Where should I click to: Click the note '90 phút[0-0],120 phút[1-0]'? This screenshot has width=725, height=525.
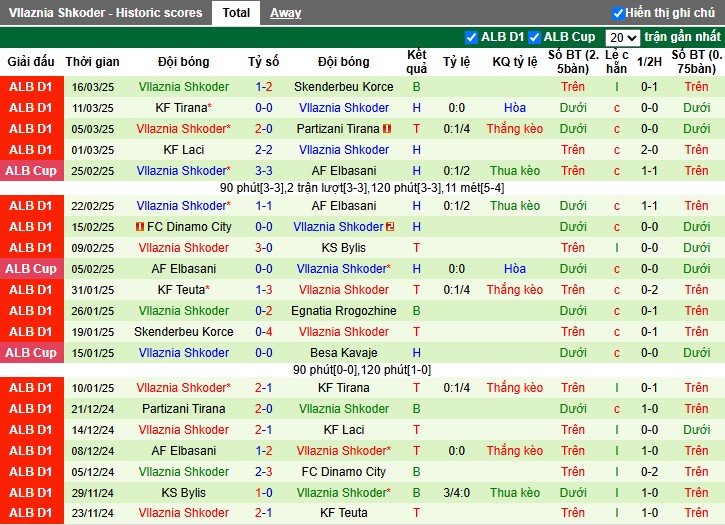[362, 370]
